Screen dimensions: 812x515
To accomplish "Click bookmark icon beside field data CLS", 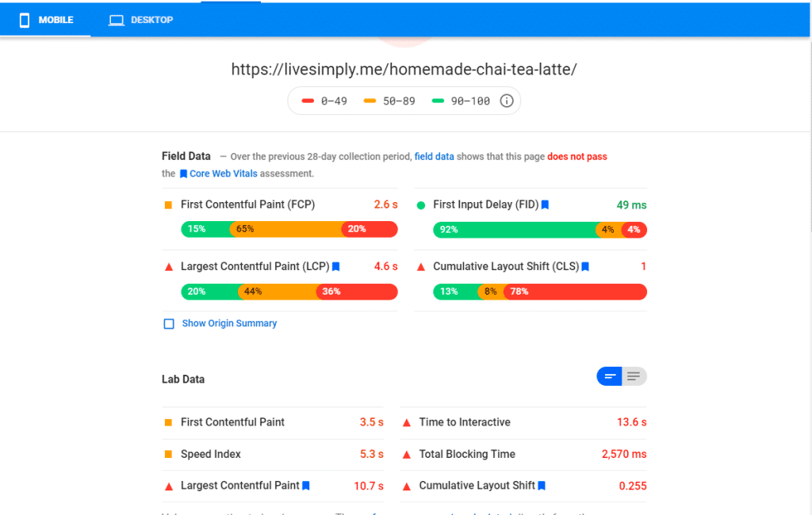I will click(585, 267).
